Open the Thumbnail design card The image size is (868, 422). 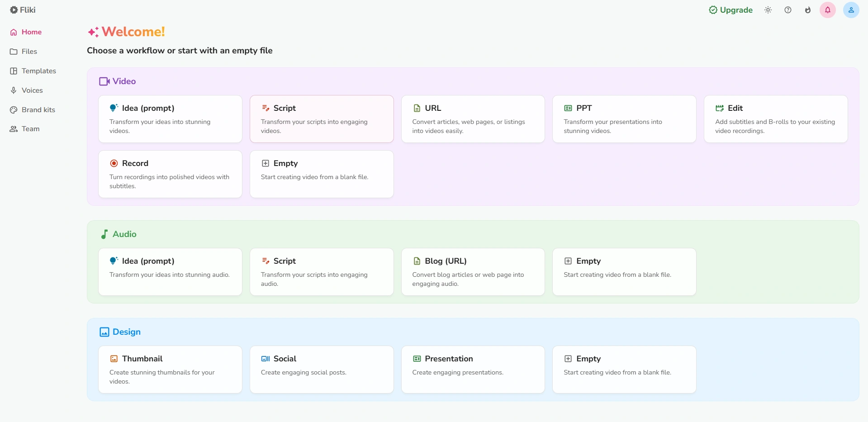pyautogui.click(x=170, y=370)
